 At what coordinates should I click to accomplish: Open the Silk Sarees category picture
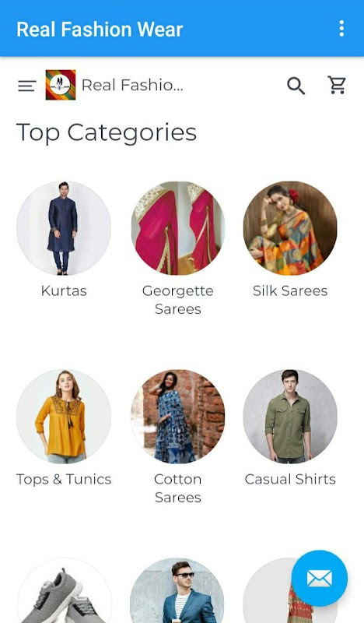tap(290, 228)
